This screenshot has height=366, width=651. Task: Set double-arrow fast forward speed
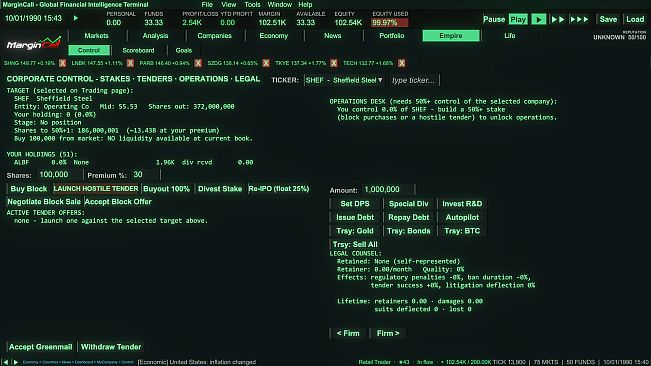(x=558, y=20)
